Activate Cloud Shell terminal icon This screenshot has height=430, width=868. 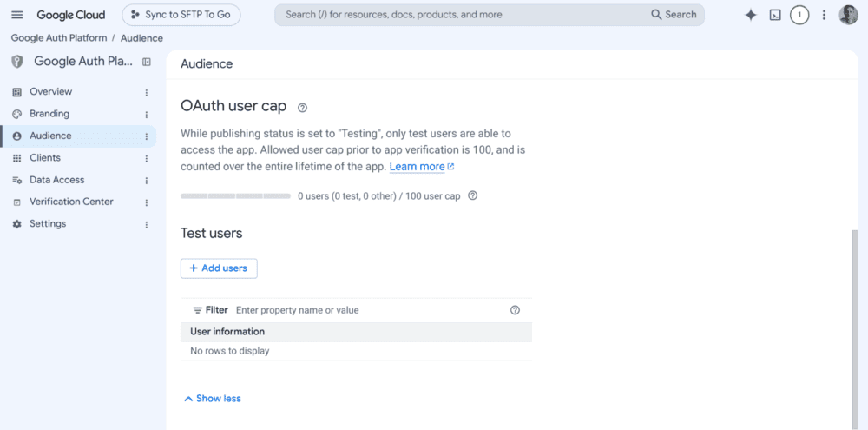pyautogui.click(x=775, y=15)
